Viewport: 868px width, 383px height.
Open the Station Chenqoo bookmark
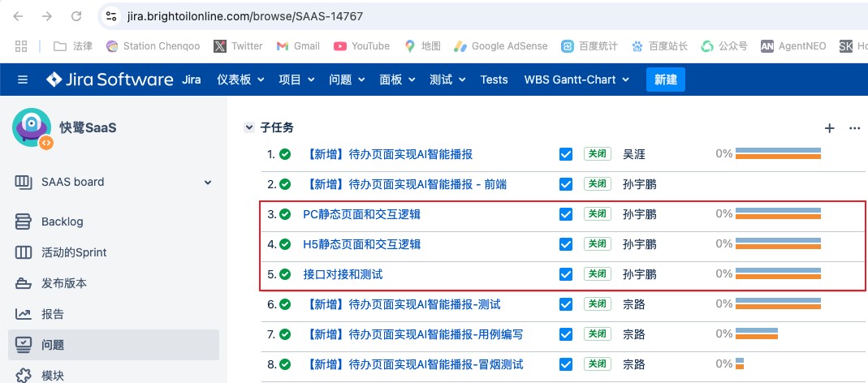pyautogui.click(x=153, y=46)
